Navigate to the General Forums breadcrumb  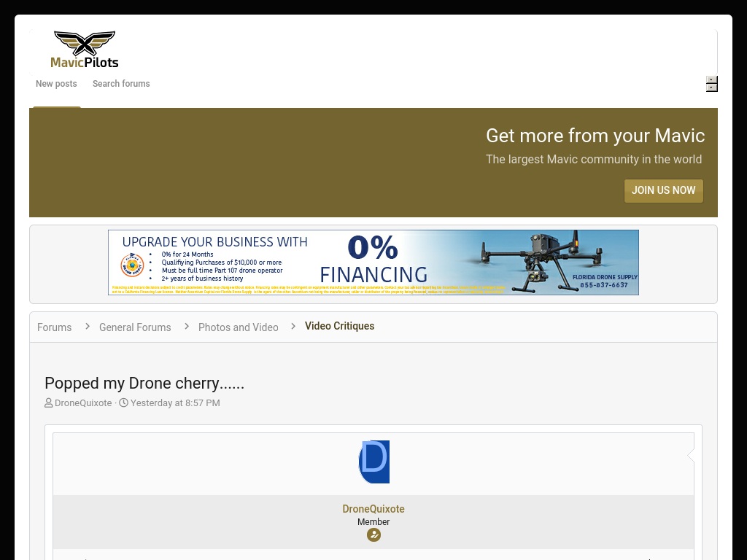(x=135, y=327)
